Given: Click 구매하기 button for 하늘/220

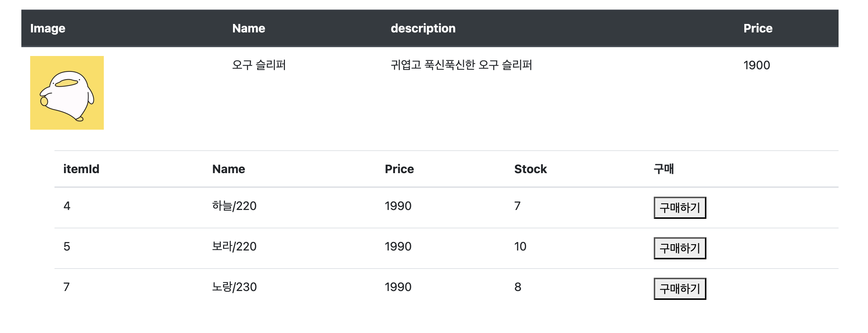Looking at the screenshot, I should click(x=680, y=208).
